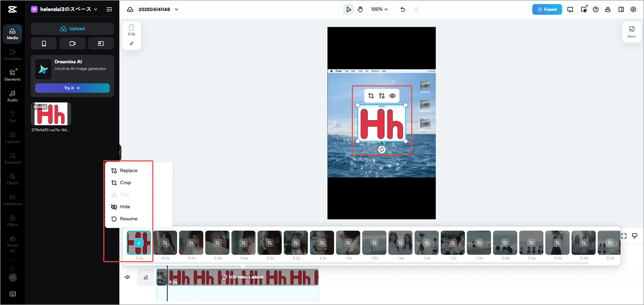
Task: Select the first 9.2s clip thumbnail
Action: click(x=139, y=243)
